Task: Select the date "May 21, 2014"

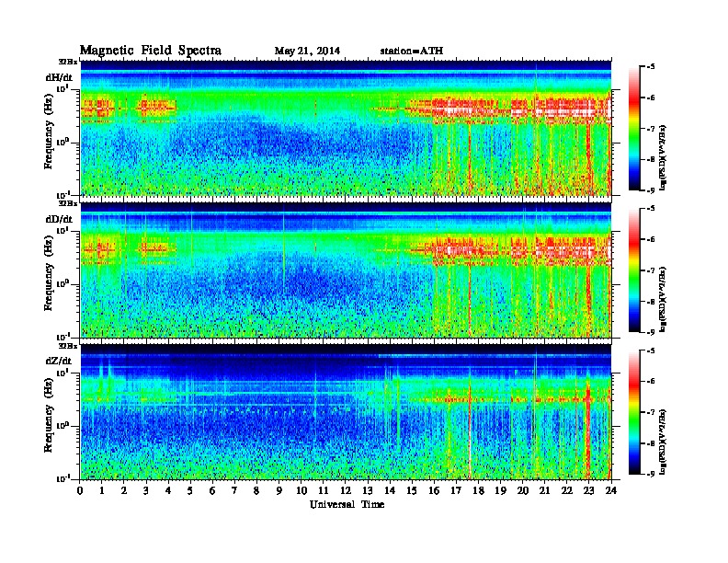Action: [307, 52]
